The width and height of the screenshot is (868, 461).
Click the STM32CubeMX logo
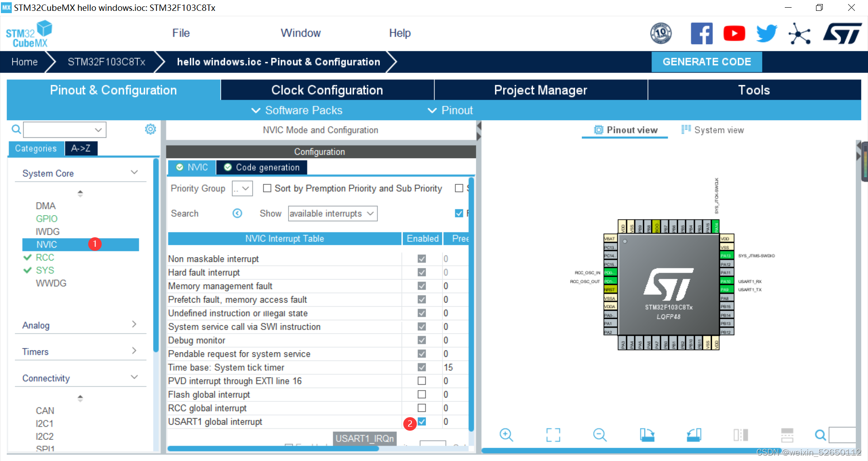[29, 34]
